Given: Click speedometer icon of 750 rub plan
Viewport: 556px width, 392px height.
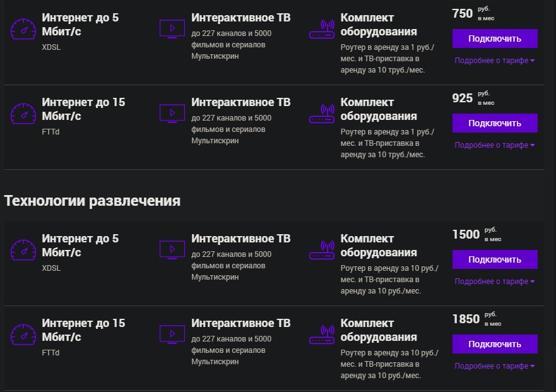Looking at the screenshot, I should [23, 29].
